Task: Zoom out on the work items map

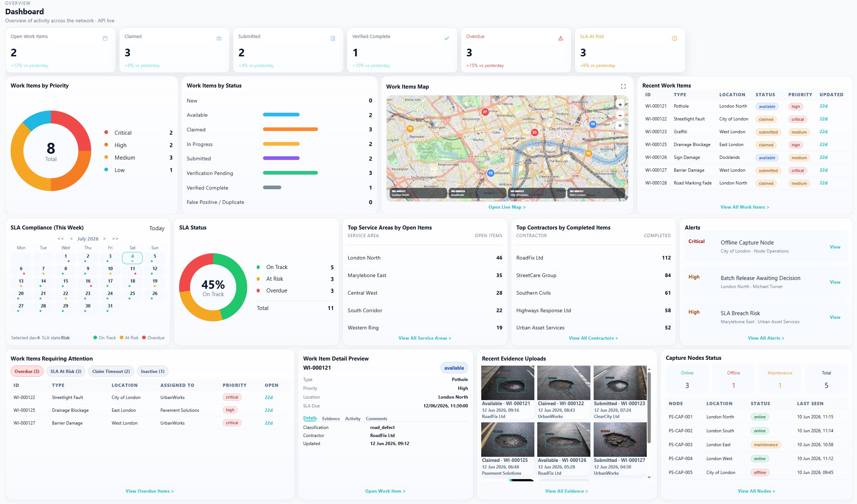Action: [620, 115]
